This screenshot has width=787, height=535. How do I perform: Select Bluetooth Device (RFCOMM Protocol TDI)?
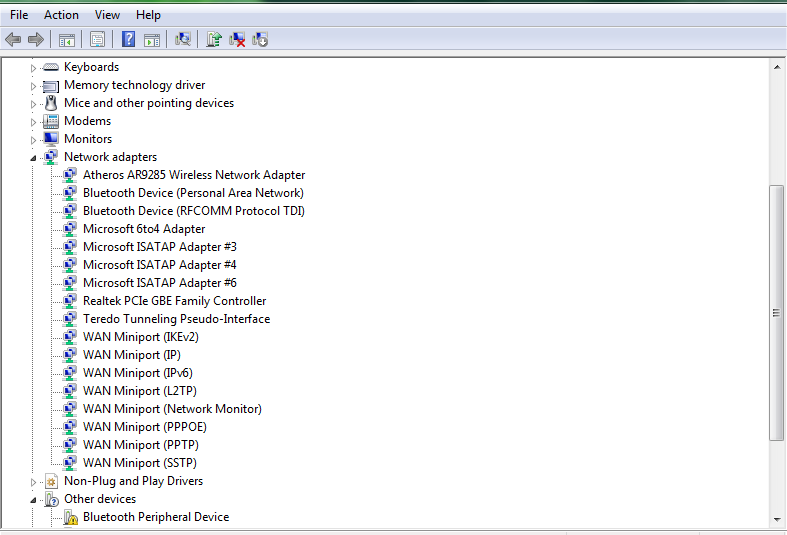coord(194,211)
